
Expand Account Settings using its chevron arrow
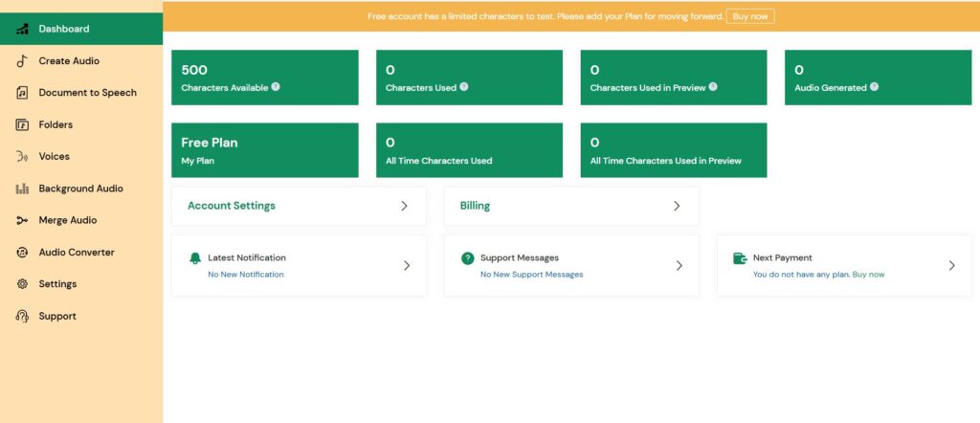[404, 206]
